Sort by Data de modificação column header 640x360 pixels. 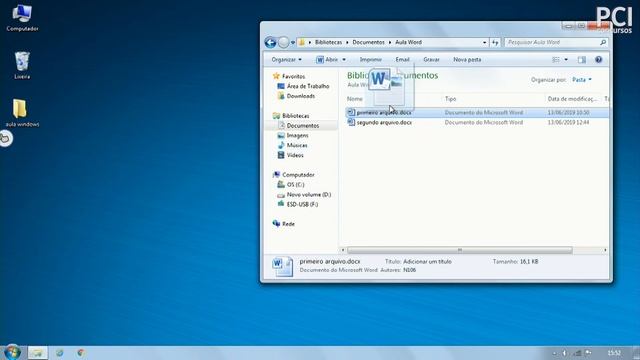click(572, 99)
